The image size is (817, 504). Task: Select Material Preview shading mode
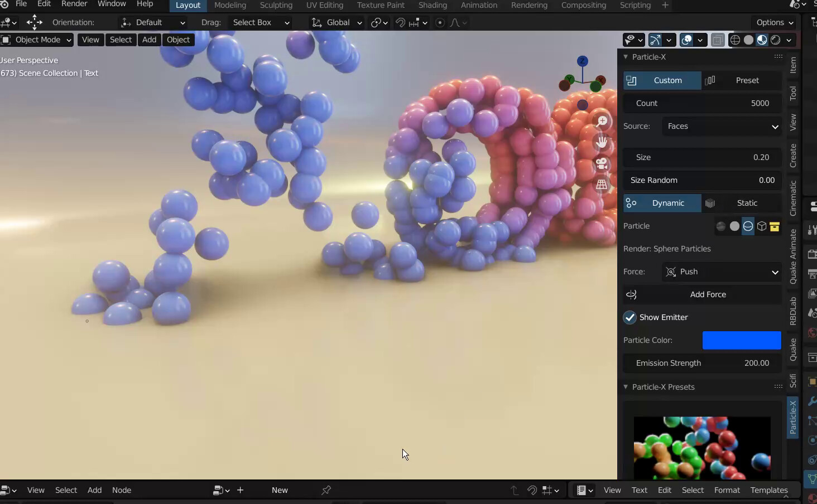[762, 40]
